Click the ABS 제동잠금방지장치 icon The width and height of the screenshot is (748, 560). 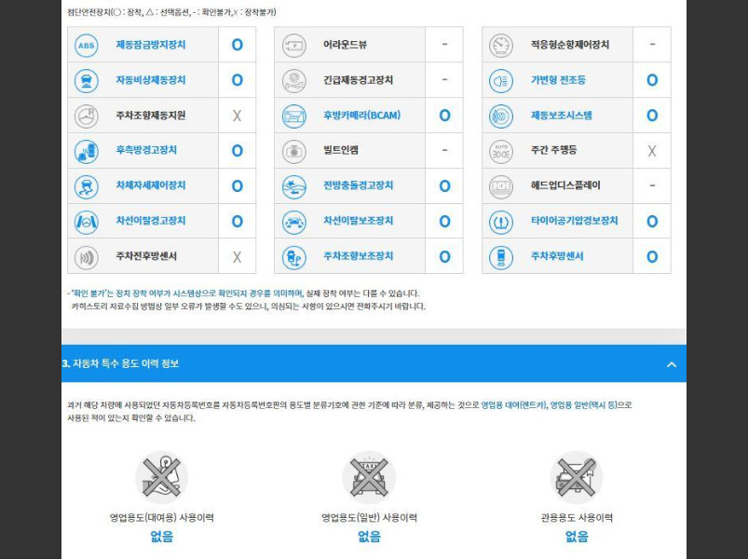coord(87,45)
